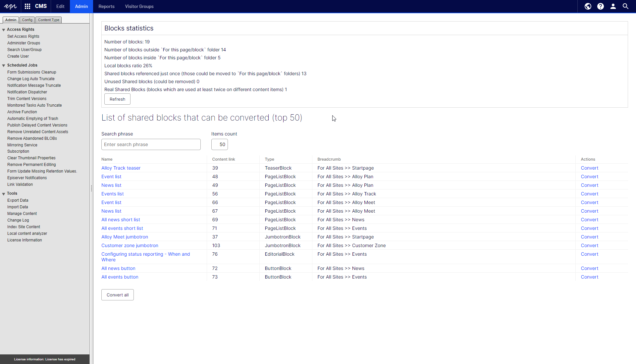636x364 pixels.
Task: Click the Convert all button
Action: tap(117, 295)
